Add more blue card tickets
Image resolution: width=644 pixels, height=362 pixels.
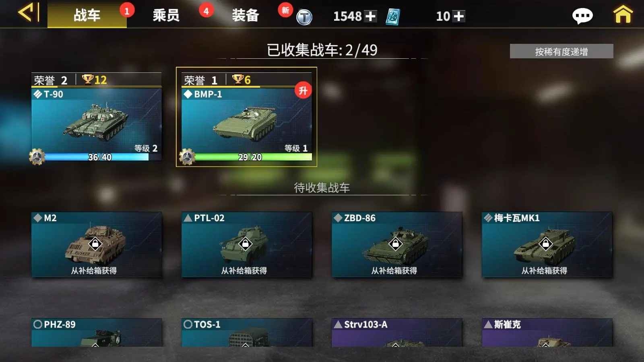coord(458,16)
